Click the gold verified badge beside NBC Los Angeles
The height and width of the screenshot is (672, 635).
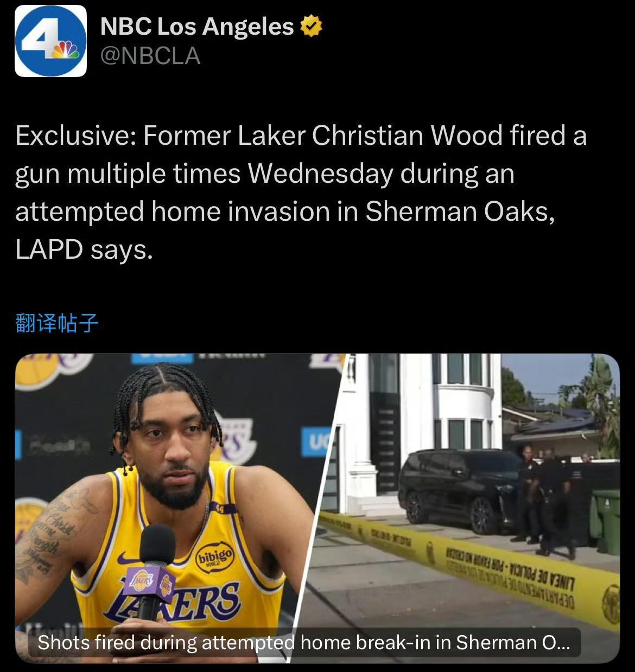(311, 27)
